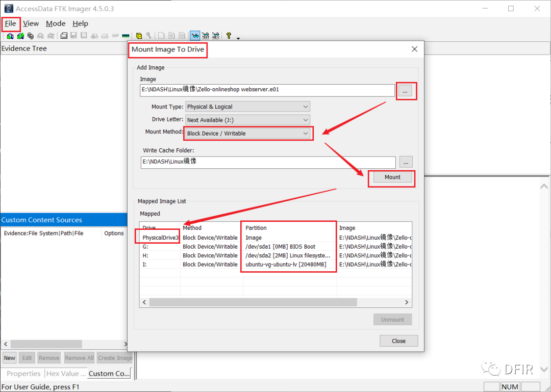Switch to the Hex Value tab
Image resolution: width=551 pixels, height=392 pixels.
66,373
